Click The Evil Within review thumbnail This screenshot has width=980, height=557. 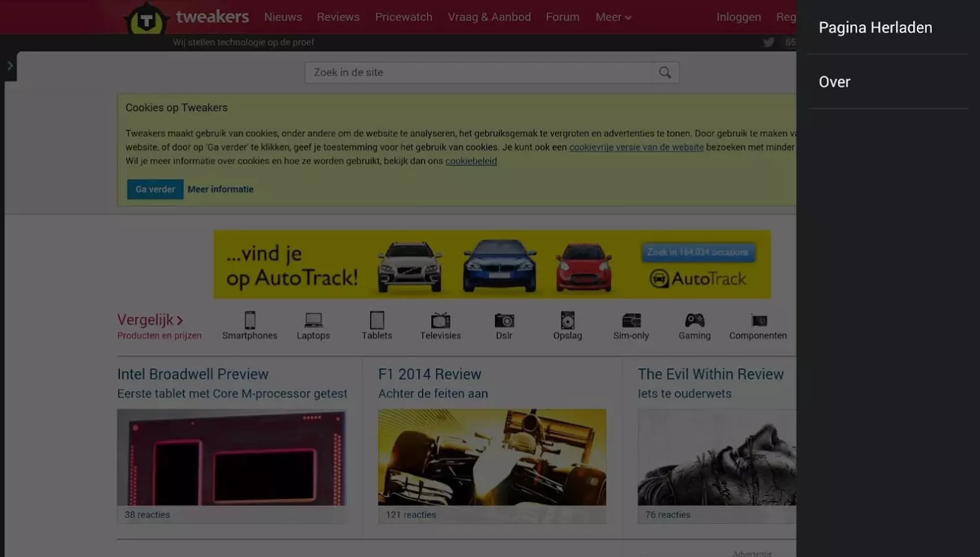point(717,457)
